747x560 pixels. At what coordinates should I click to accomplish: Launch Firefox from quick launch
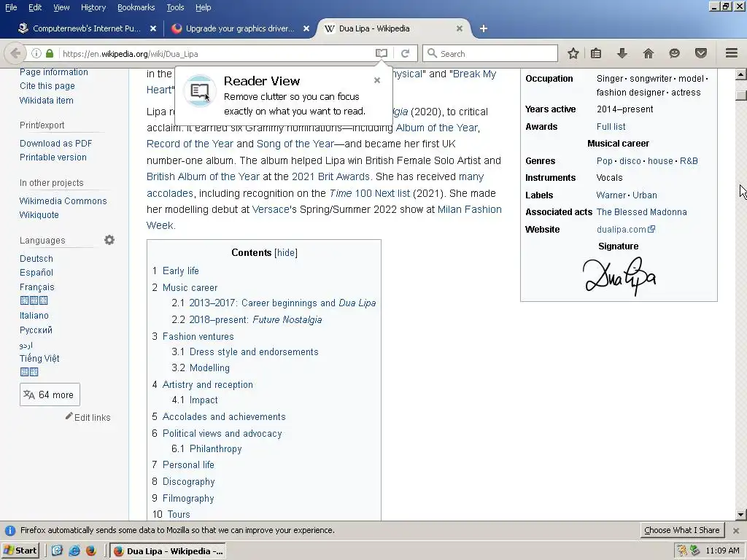point(91,551)
